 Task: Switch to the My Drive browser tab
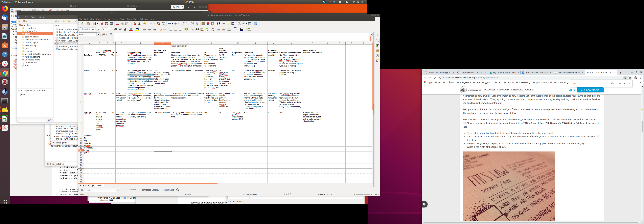point(504,73)
